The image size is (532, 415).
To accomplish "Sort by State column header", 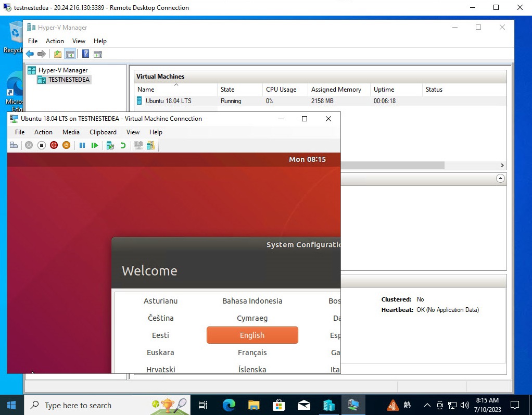I will point(240,90).
